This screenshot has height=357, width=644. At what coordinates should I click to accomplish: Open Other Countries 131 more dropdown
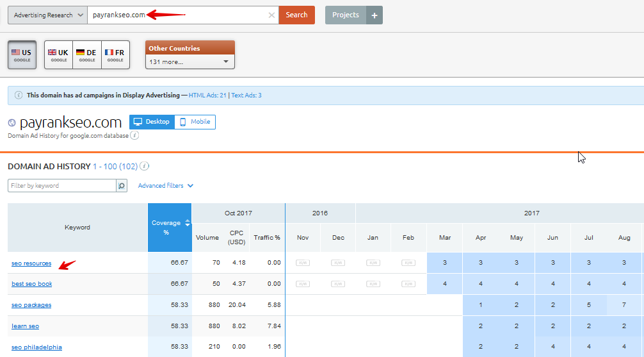(189, 62)
